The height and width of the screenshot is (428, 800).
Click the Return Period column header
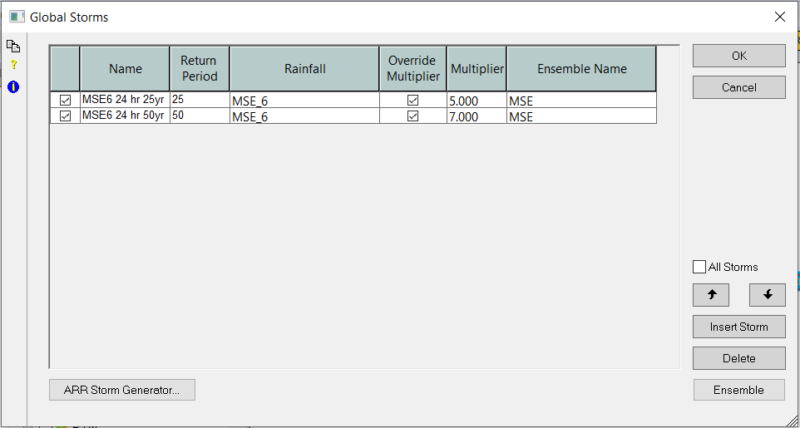point(198,69)
